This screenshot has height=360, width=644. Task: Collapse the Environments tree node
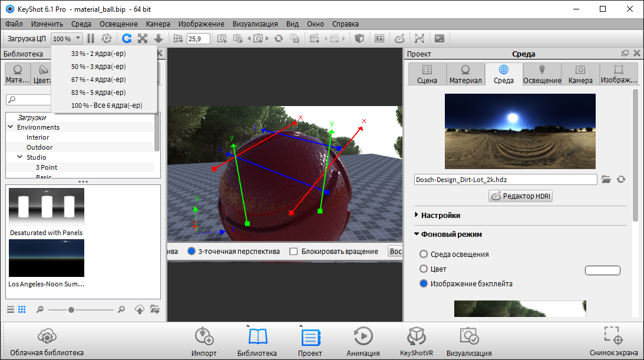10,127
